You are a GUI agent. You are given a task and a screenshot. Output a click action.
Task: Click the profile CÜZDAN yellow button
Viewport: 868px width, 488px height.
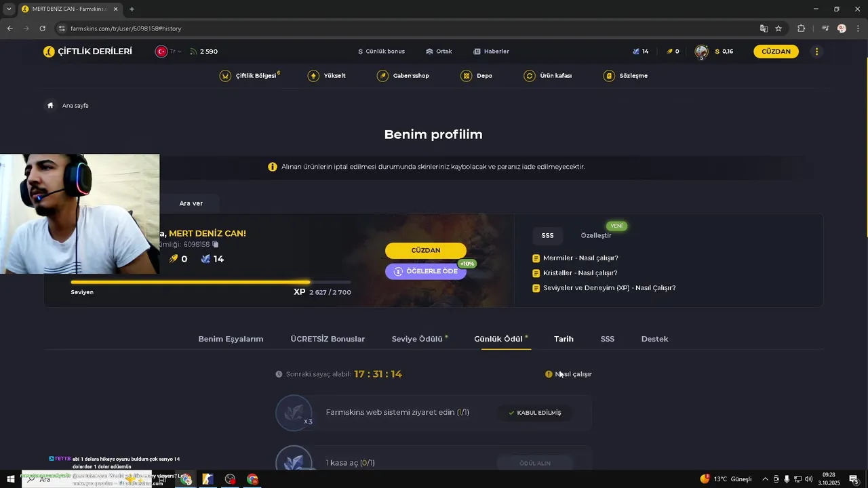(x=426, y=250)
